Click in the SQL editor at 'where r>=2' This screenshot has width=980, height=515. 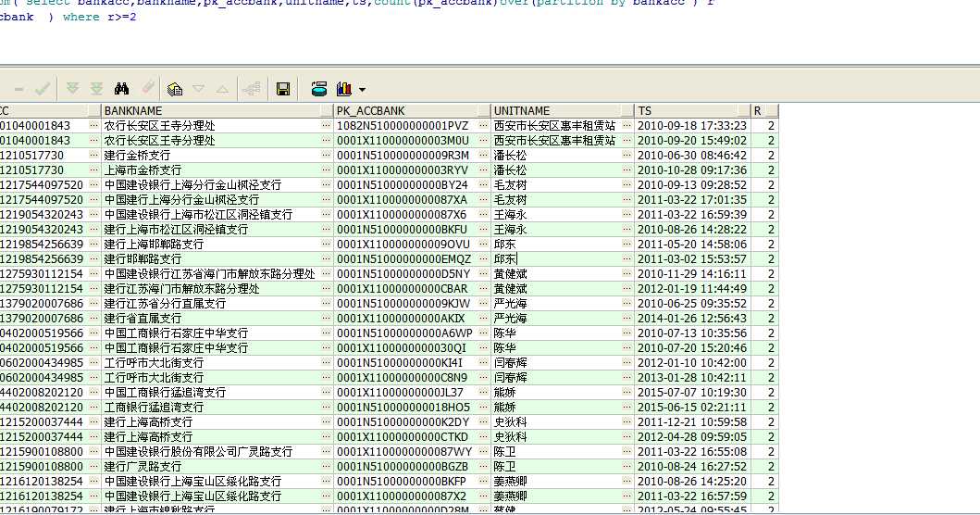click(99, 17)
